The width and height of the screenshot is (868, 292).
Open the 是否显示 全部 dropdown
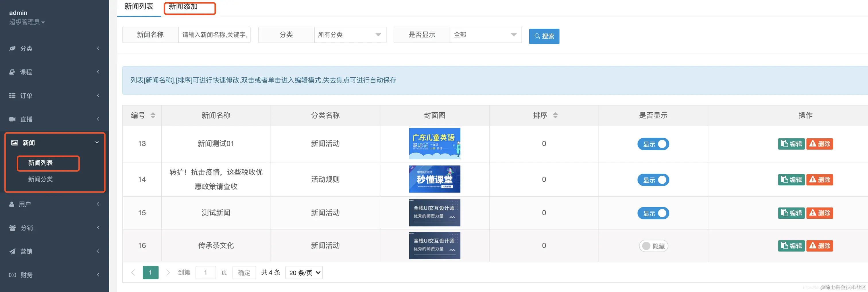click(486, 35)
